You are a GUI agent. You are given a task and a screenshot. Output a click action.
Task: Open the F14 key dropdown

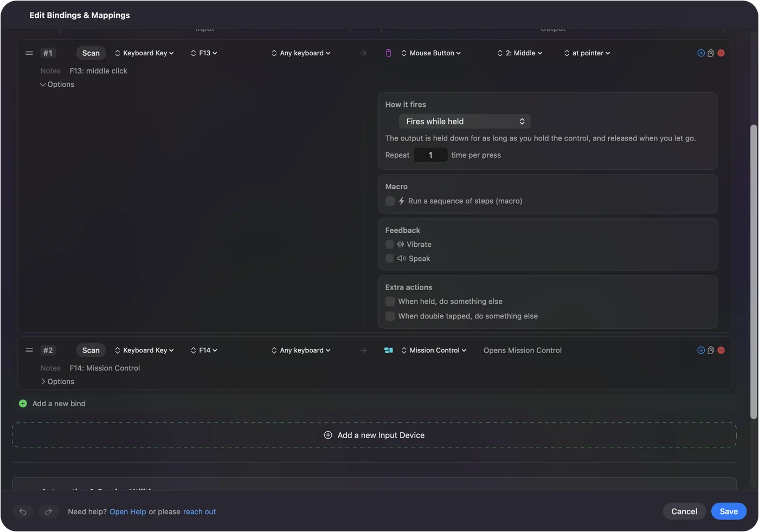(204, 350)
